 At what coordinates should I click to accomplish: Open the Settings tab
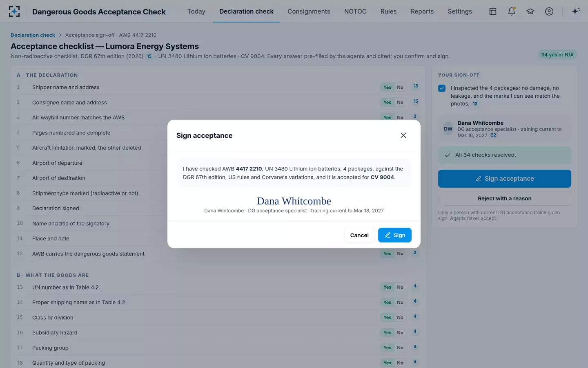[460, 11]
